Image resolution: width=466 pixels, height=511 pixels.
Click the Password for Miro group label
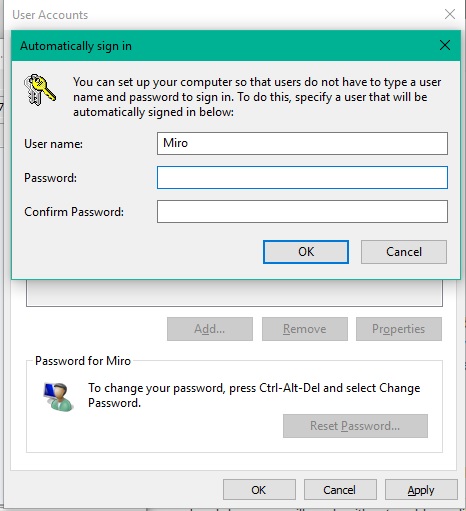click(83, 361)
